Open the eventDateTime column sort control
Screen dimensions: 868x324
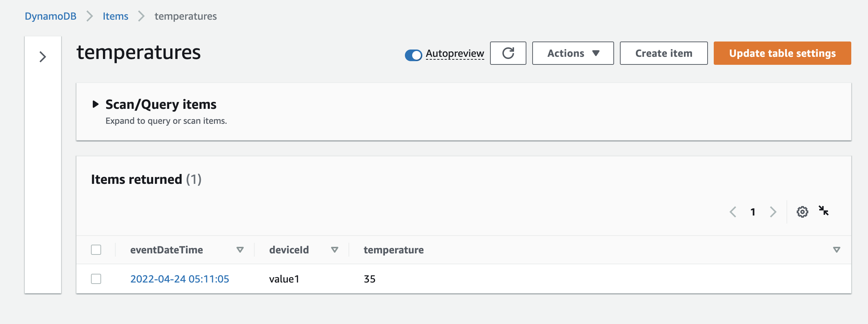[x=240, y=250]
